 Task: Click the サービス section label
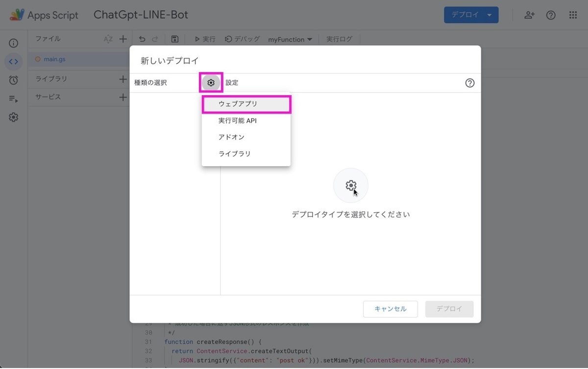tap(48, 97)
